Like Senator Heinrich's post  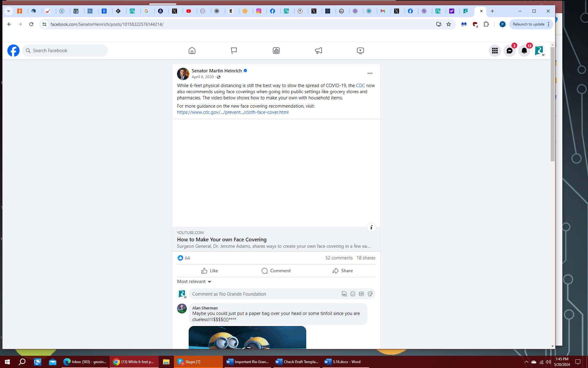click(x=210, y=271)
